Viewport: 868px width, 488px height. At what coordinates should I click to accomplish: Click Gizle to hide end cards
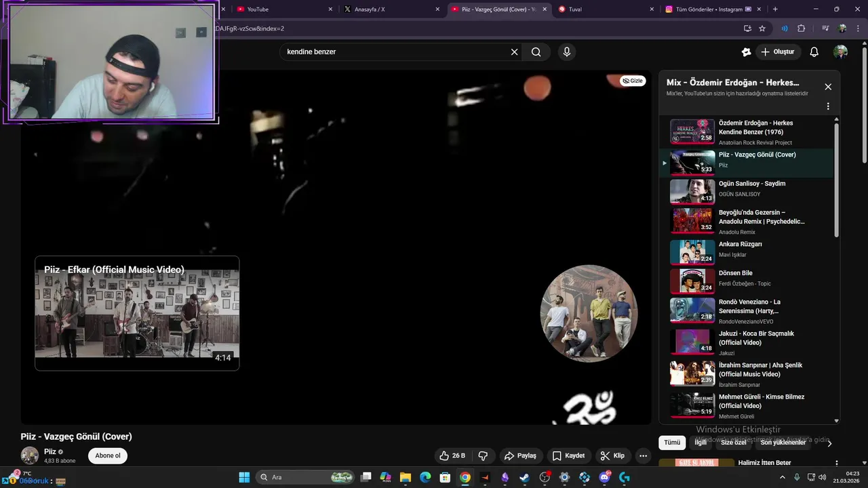[632, 81]
